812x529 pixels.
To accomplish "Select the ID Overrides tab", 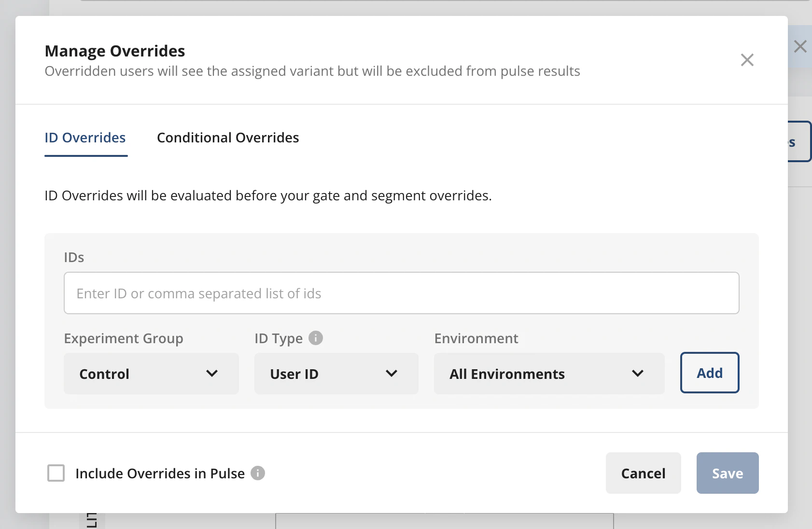I will pyautogui.click(x=85, y=138).
